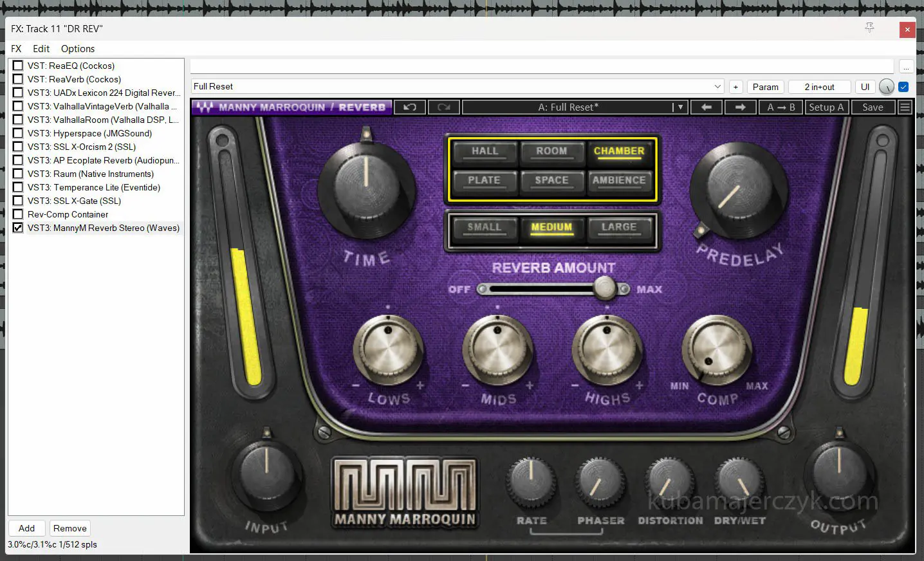The image size is (924, 561).
Task: Expand the Full Reset preset dropdown
Action: point(717,87)
